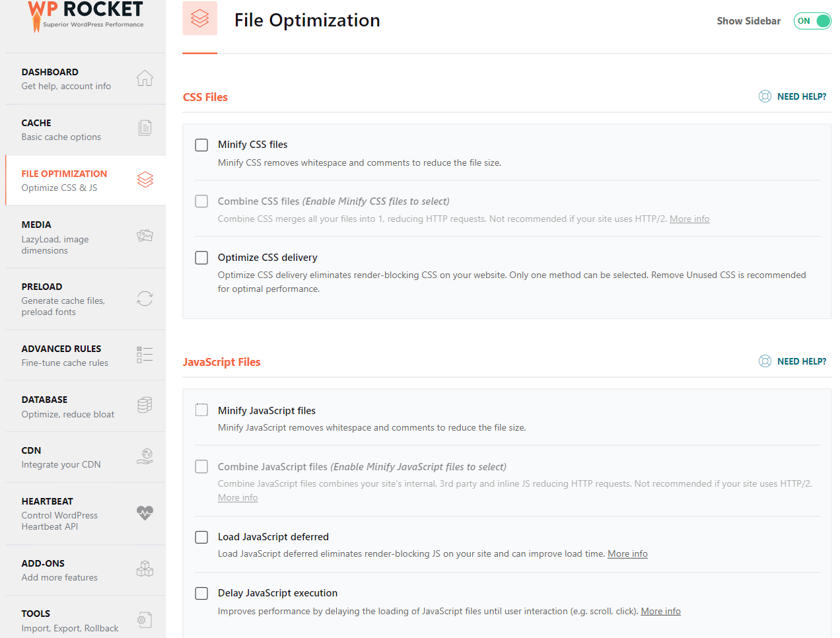This screenshot has width=840, height=638.
Task: Click the Delay JavaScript execution label
Action: [x=277, y=593]
